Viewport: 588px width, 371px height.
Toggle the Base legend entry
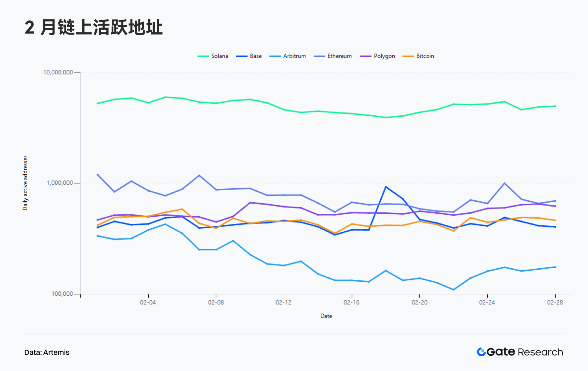coord(255,56)
